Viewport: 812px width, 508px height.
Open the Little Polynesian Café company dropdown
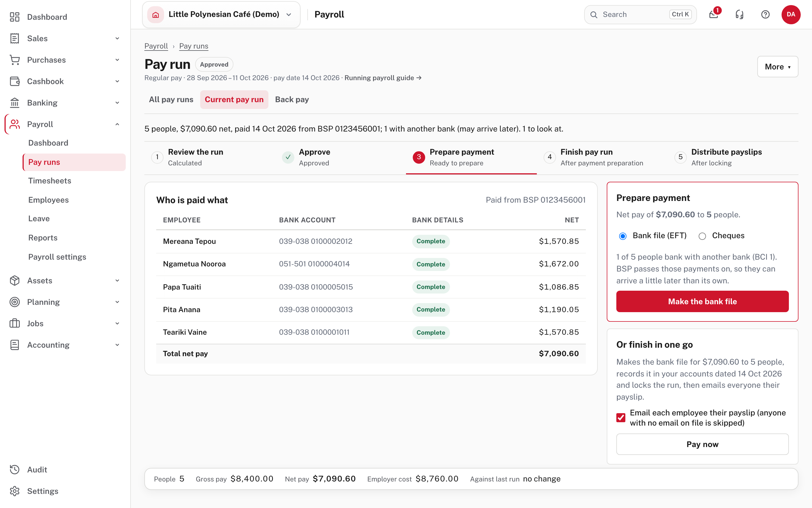(x=221, y=15)
